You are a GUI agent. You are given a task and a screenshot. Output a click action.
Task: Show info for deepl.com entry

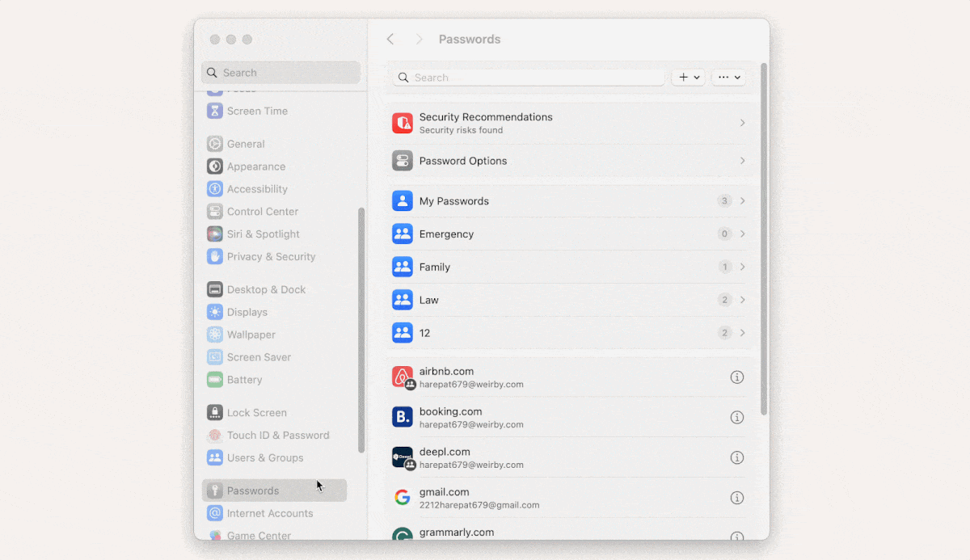[737, 457]
